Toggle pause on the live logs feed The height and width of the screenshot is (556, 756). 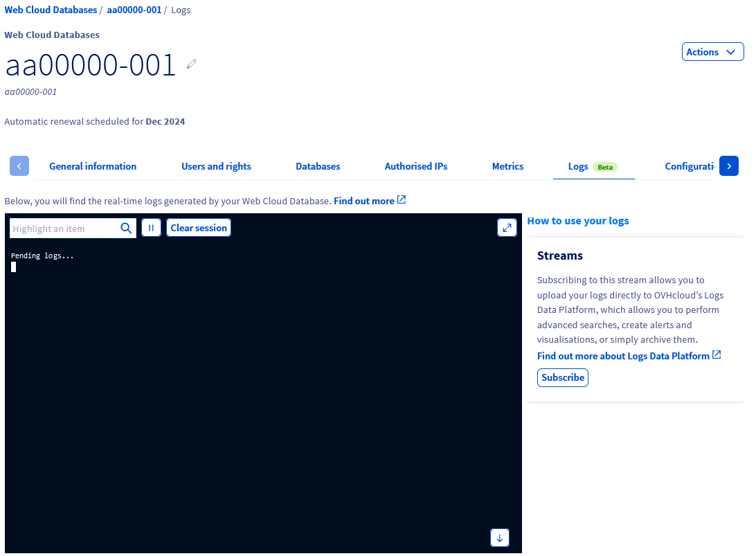[151, 227]
